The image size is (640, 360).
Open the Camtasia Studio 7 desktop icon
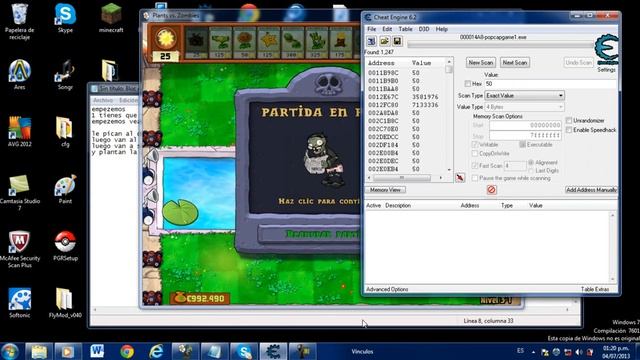tap(19, 192)
